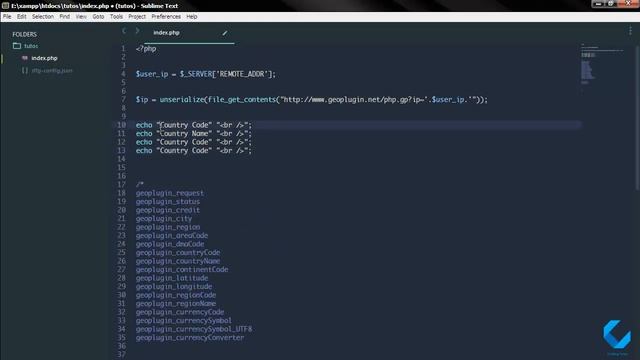Click geoplugin_region on line 22

[168, 227]
